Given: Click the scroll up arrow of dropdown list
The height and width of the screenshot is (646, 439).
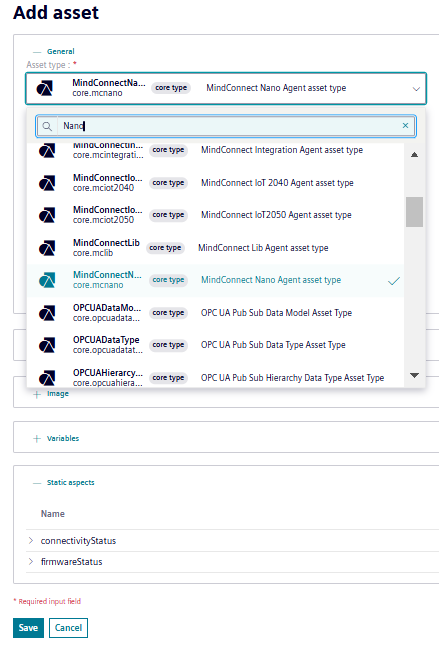Looking at the screenshot, I should tap(414, 155).
